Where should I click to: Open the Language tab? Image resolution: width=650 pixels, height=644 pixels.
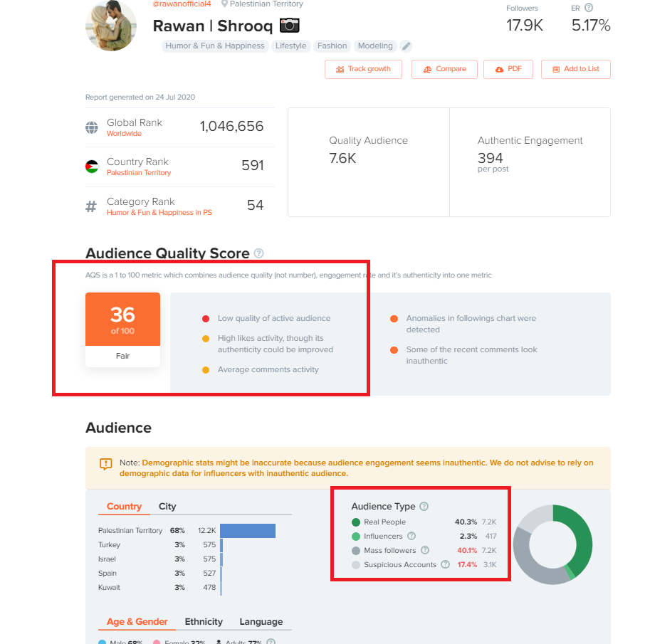click(x=261, y=622)
